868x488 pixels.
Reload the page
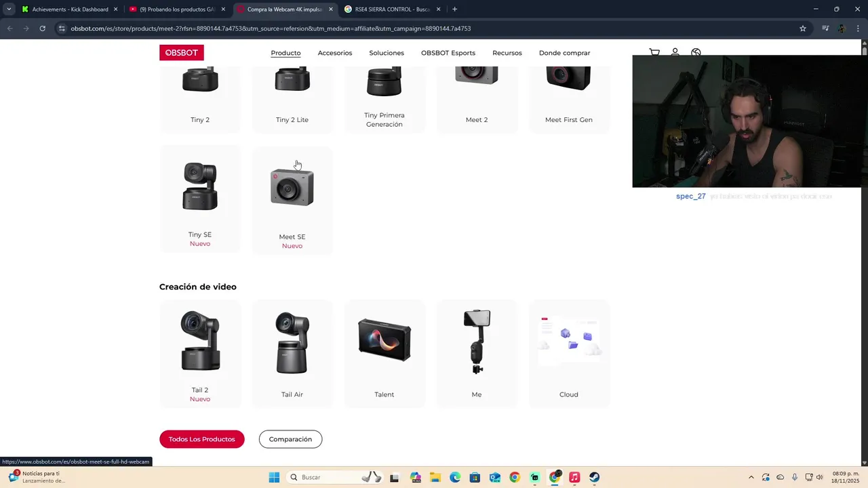42,28
